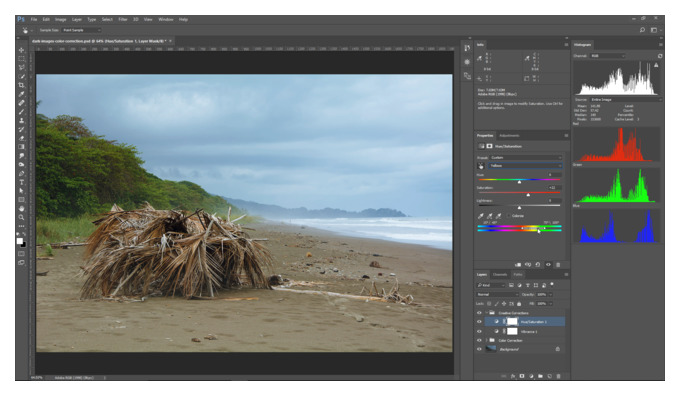Open the Preset dropdown showing Custom
The height and width of the screenshot is (396, 680).
(526, 157)
